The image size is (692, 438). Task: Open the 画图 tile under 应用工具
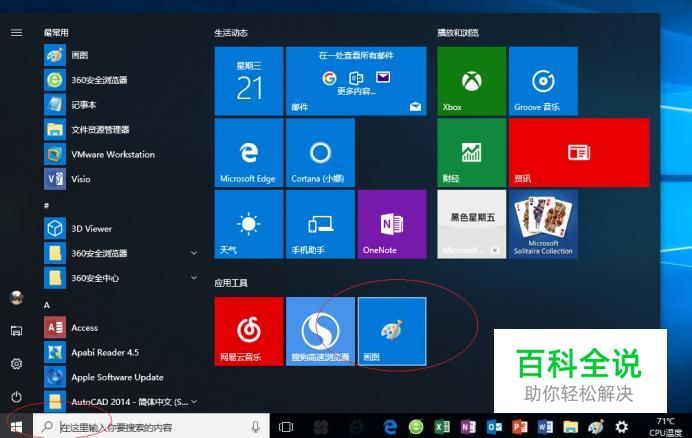[x=392, y=331]
